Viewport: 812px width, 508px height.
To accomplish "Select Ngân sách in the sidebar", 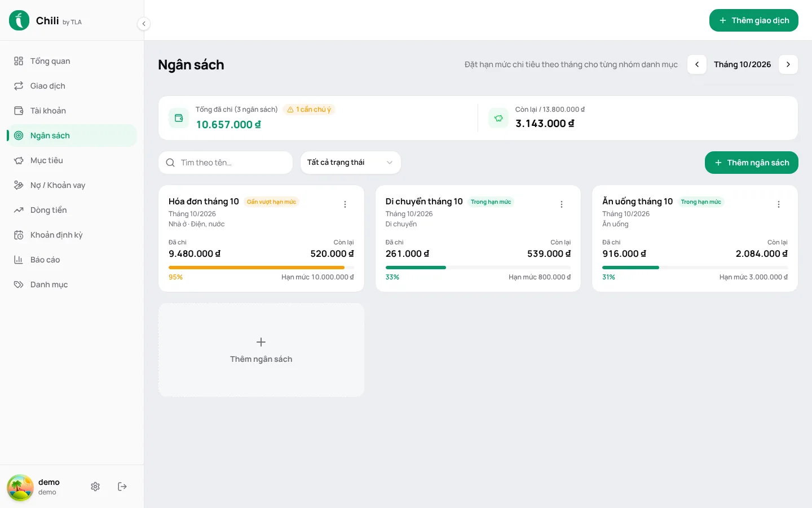I will point(72,135).
